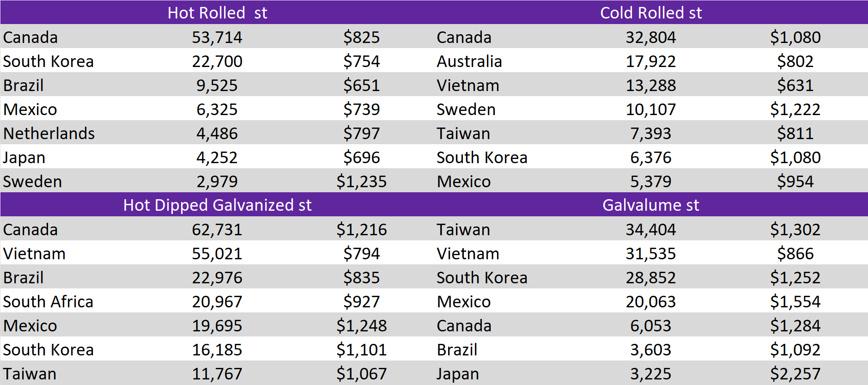
Task: Select the Galvalume st section header
Action: tap(650, 205)
